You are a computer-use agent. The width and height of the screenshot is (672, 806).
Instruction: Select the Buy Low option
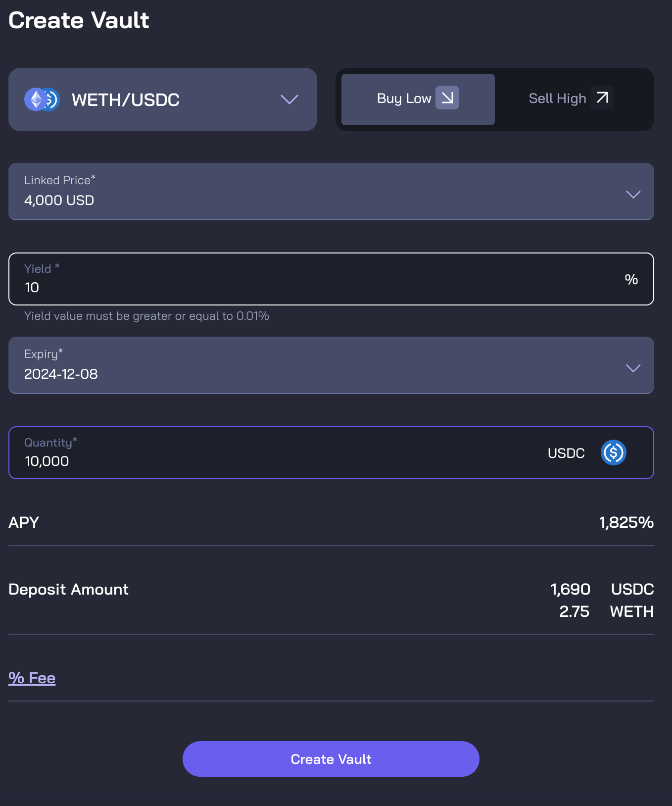pyautogui.click(x=404, y=99)
